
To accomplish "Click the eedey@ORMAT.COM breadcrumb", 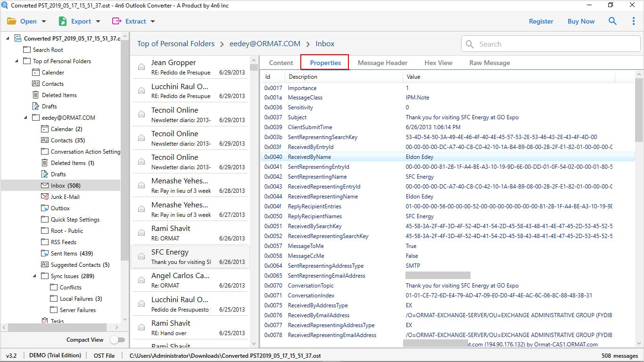I will coord(264,44).
